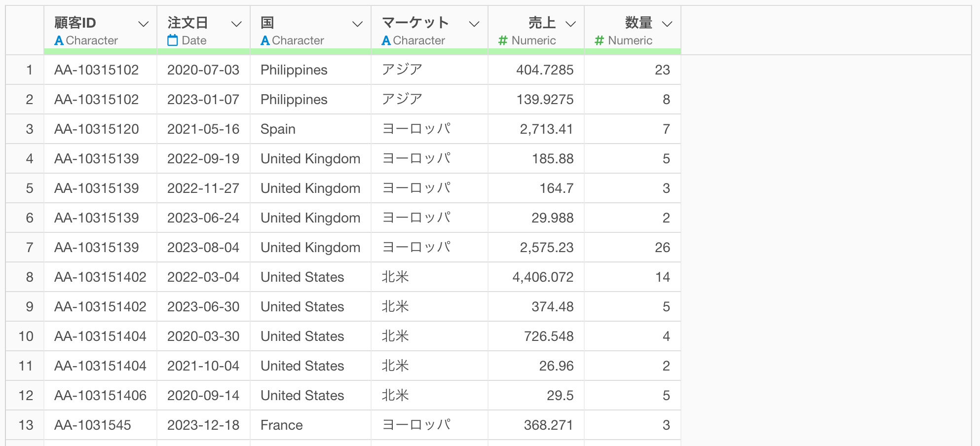Open the 売上 column dropdown arrow
The height and width of the screenshot is (446, 980).
click(x=570, y=24)
